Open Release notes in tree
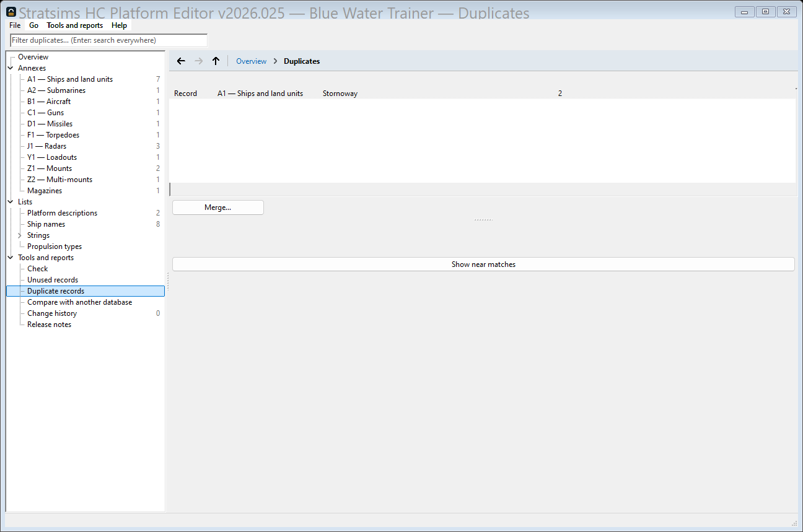Image resolution: width=803 pixels, height=532 pixels. pos(49,325)
